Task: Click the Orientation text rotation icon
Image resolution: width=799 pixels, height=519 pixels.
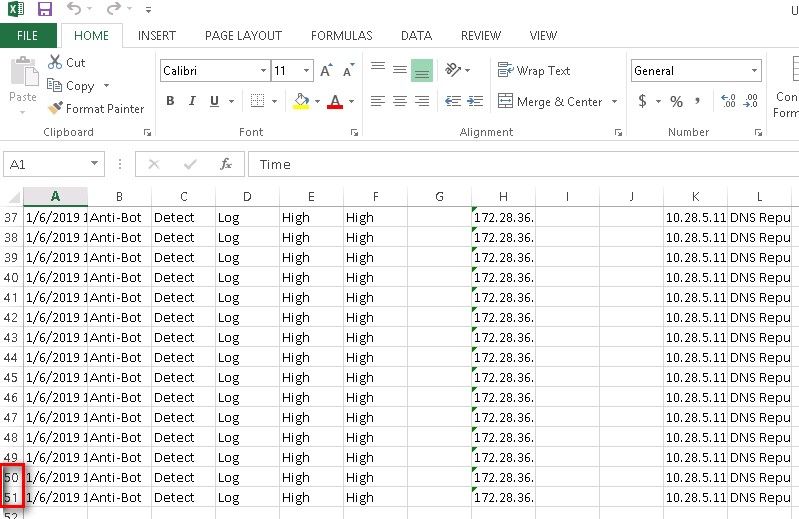Action: tap(452, 69)
